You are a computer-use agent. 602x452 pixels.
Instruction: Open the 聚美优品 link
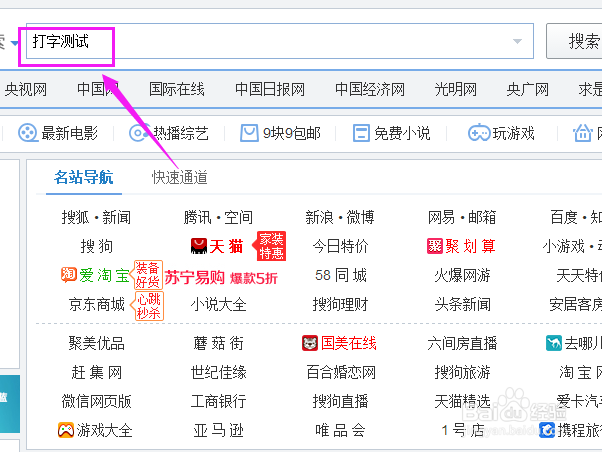(x=97, y=343)
